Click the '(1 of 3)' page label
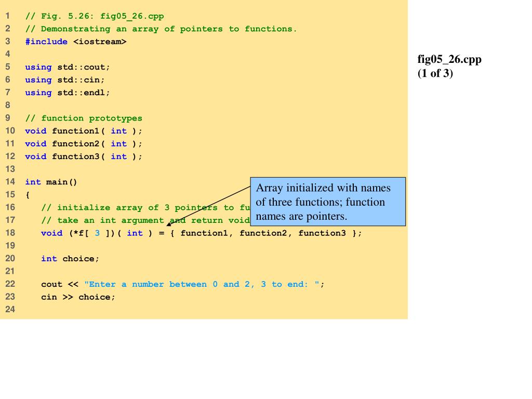The height and width of the screenshot is (399, 532). point(435,73)
